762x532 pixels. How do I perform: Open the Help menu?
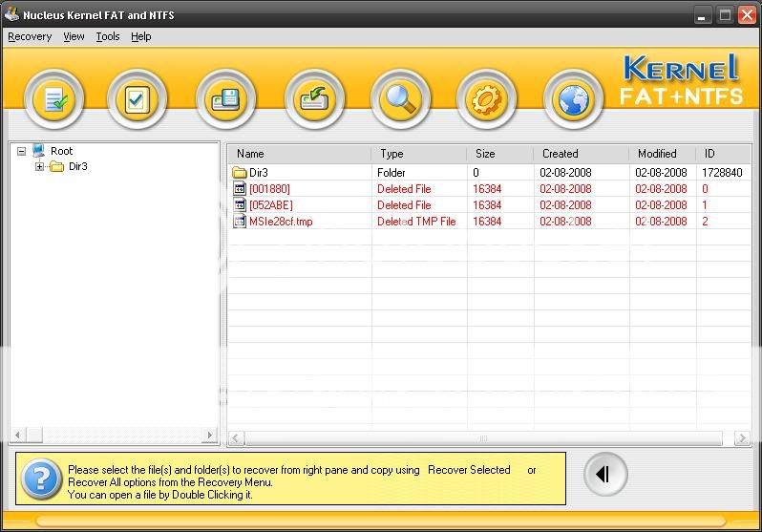(141, 37)
